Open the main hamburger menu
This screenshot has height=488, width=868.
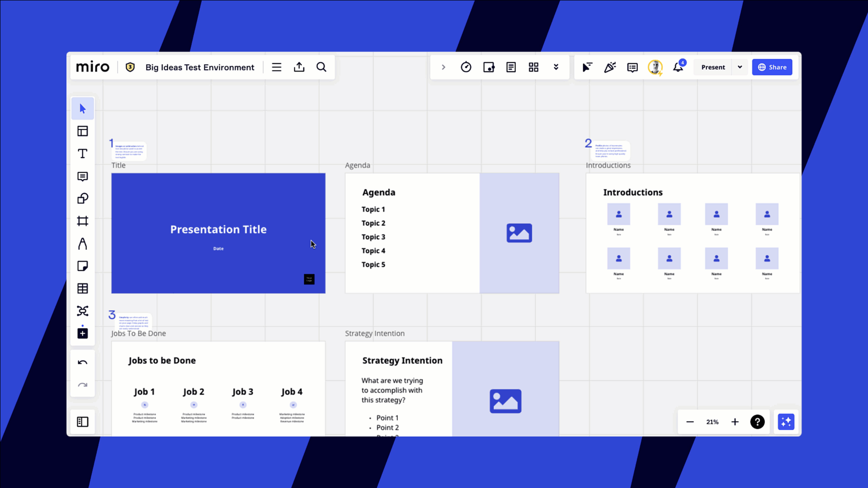[276, 67]
